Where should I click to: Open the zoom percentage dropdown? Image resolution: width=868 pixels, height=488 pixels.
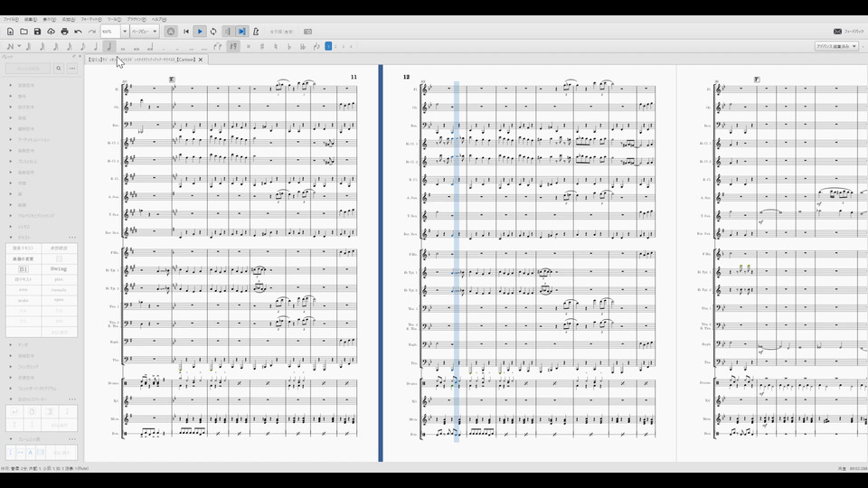click(125, 32)
